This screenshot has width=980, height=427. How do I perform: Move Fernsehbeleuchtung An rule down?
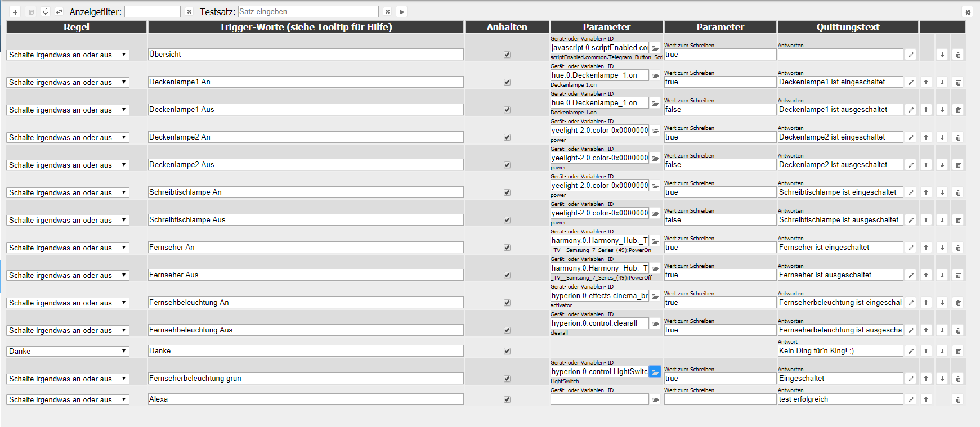tap(942, 303)
